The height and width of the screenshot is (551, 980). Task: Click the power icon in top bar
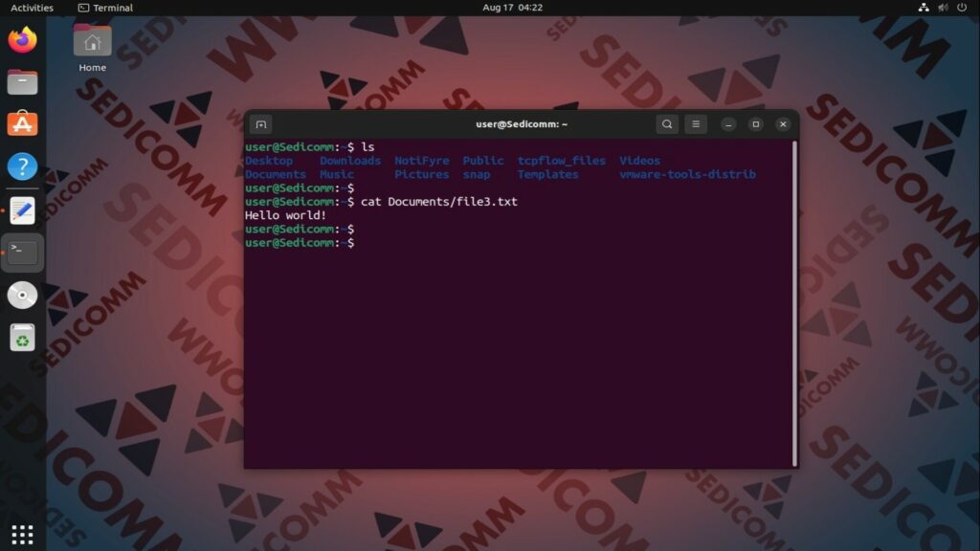coord(962,8)
